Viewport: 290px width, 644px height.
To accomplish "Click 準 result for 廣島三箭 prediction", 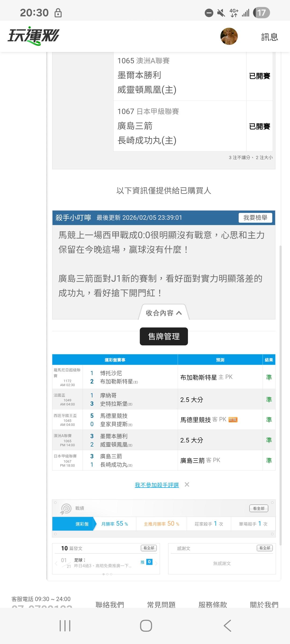I will pos(269,460).
